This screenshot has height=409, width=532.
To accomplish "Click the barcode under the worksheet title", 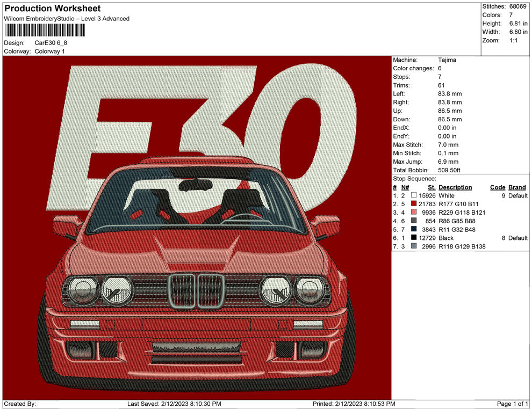I will click(x=45, y=31).
